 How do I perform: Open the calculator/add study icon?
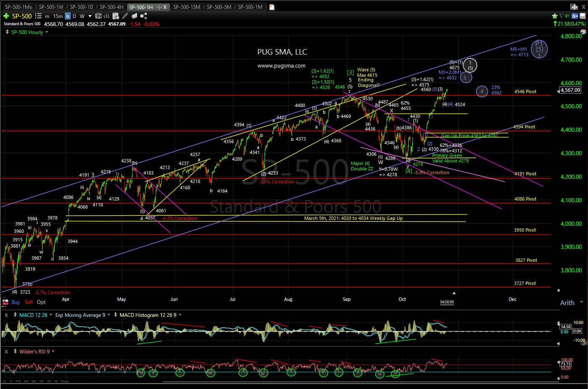115,16
